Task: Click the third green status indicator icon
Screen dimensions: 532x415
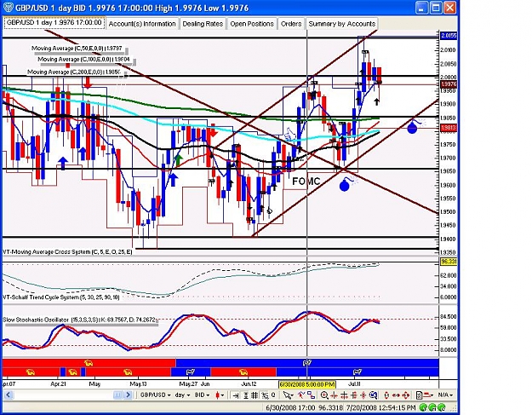Action: tap(442, 407)
